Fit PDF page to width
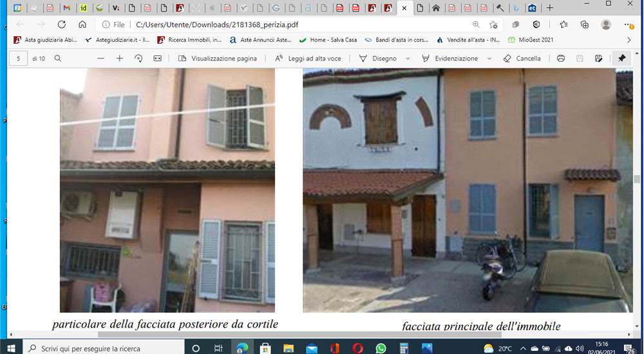Viewport: 644px width, 354px height. tap(157, 59)
